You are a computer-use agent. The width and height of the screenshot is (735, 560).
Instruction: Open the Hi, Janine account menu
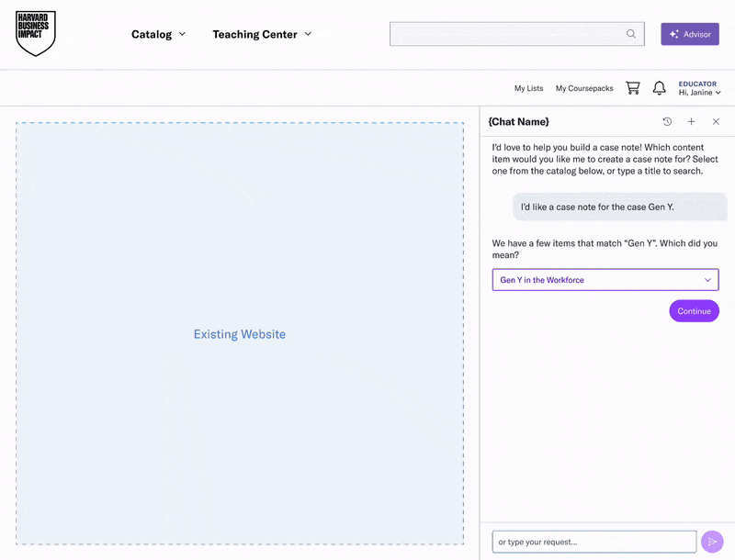pyautogui.click(x=699, y=93)
